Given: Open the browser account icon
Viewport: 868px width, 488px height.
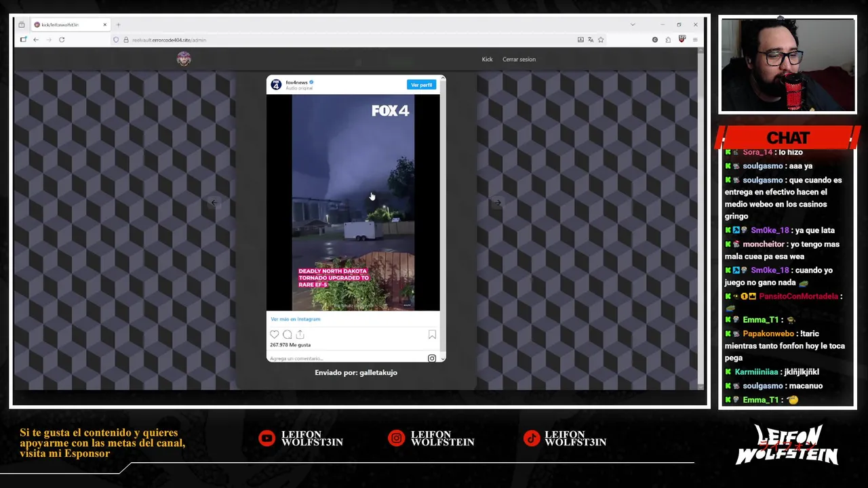Looking at the screenshot, I should 654,40.
